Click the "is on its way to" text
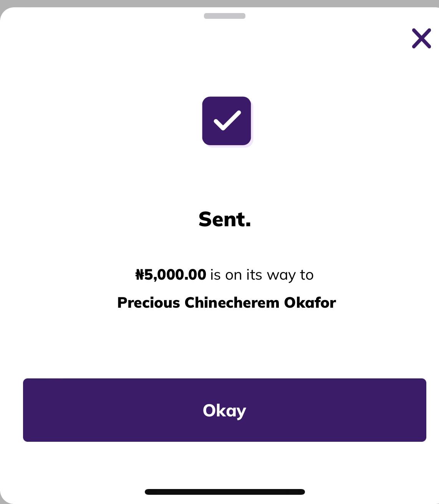Viewport: 439px width, 504px height. (262, 275)
